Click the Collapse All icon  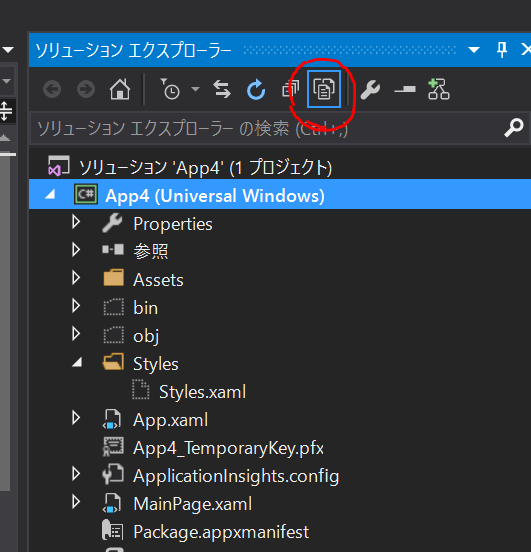click(291, 89)
